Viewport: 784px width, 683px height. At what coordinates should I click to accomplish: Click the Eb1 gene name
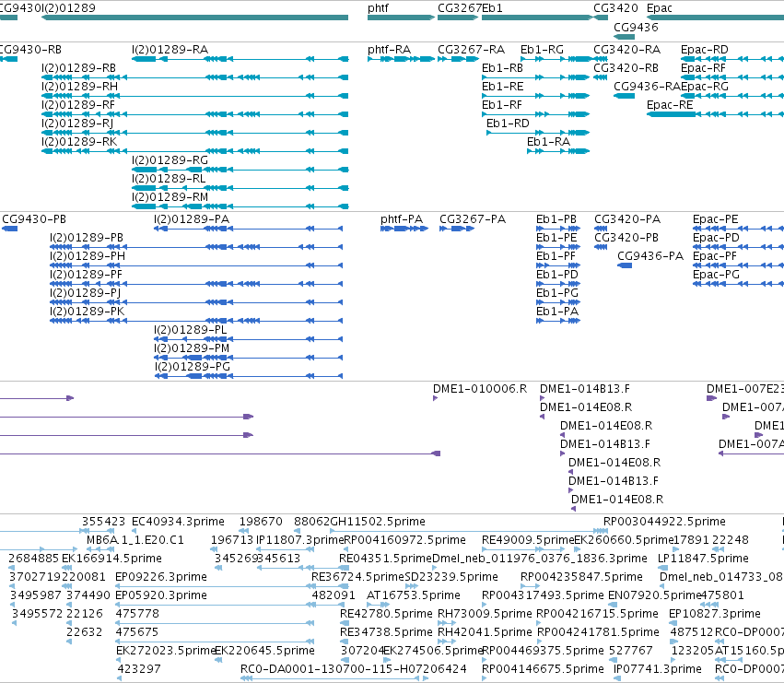point(492,8)
